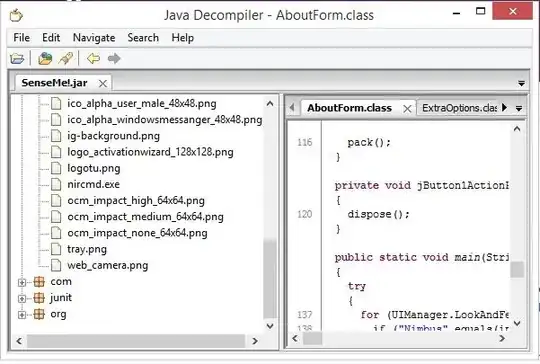This screenshot has width=540, height=364.
Task: Open the Search menu
Action: tap(143, 38)
